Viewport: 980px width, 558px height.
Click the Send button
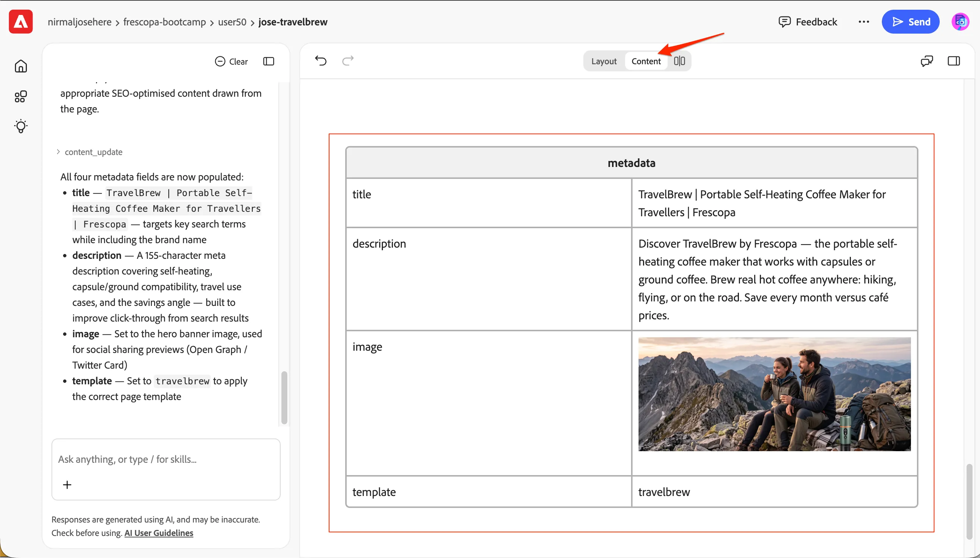coord(910,22)
